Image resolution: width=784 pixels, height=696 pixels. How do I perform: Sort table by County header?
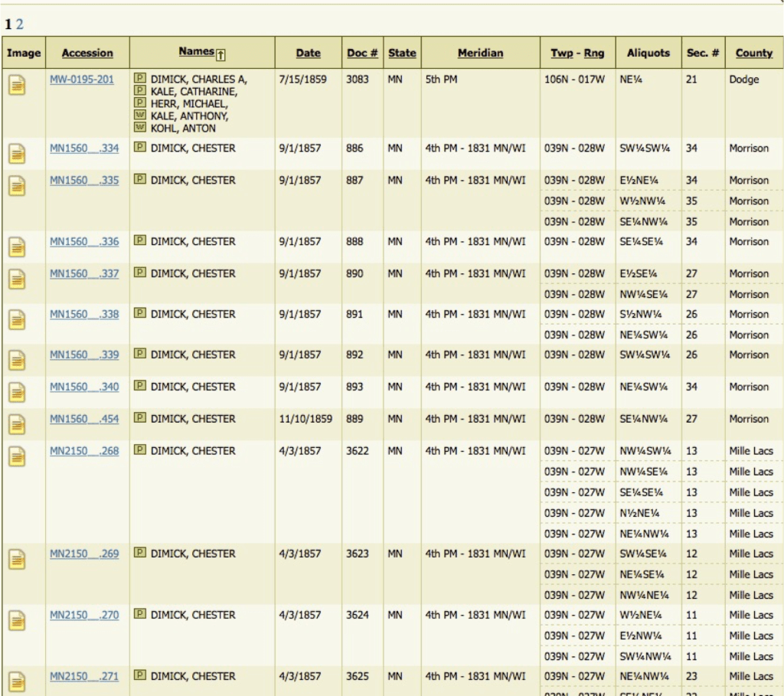point(753,53)
